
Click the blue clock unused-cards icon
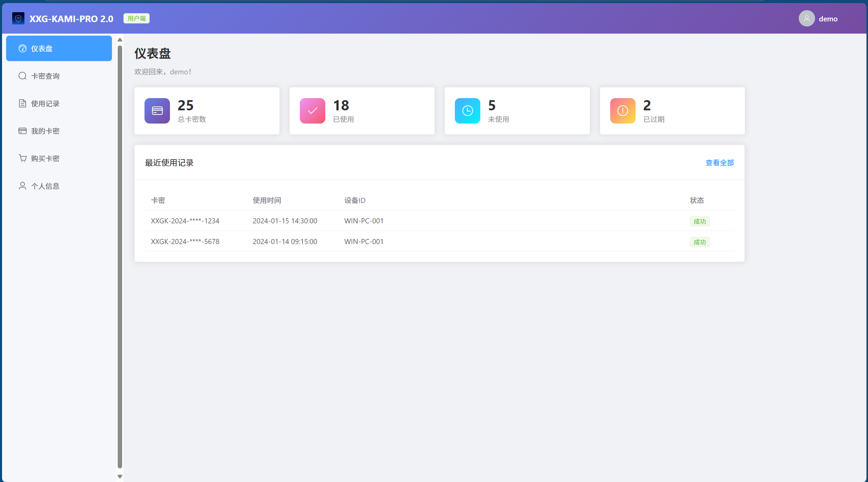[x=467, y=111]
